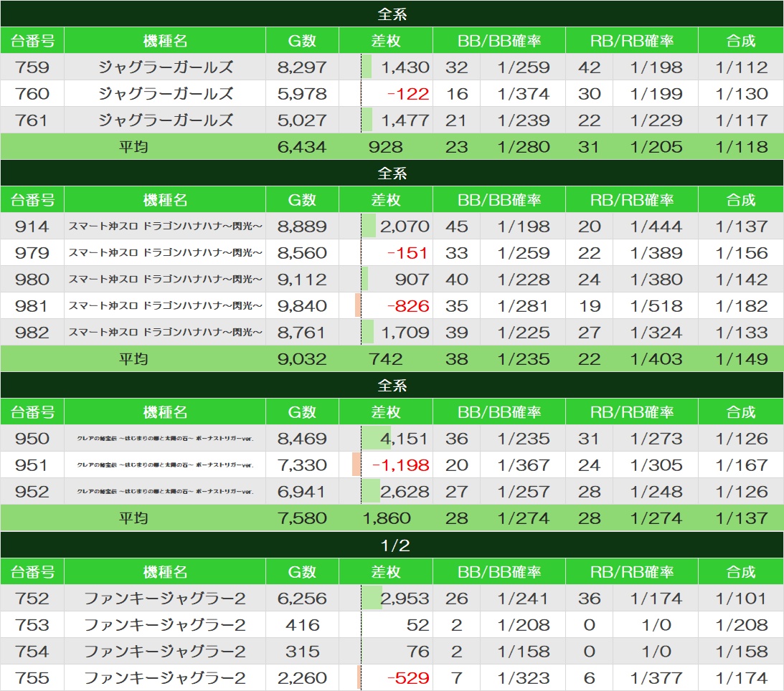Click the 1/118 average combined value

click(742, 147)
